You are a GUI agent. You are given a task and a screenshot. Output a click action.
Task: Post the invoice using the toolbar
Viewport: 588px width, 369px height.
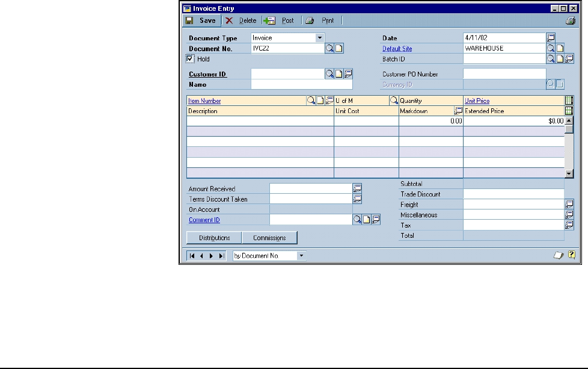point(280,20)
